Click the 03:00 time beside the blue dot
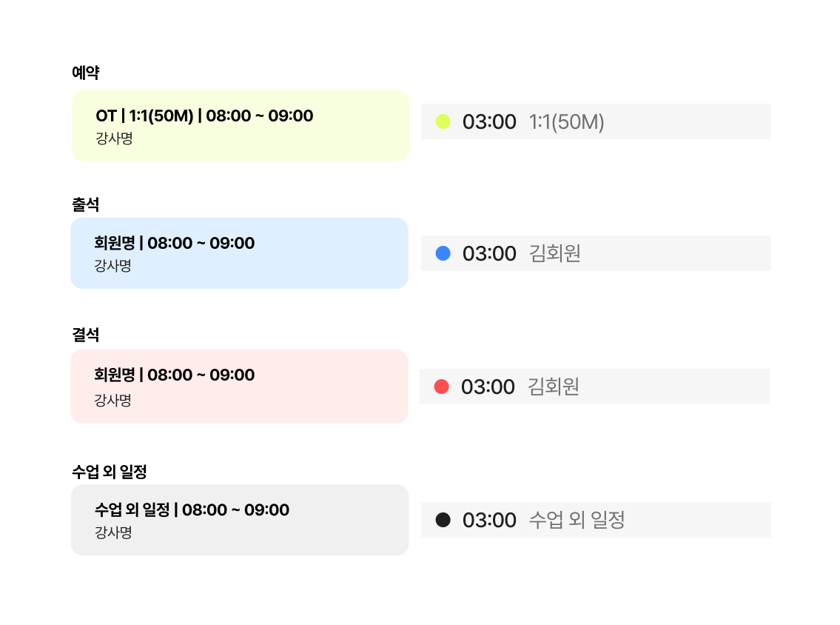This screenshot has height=625, width=840. coord(489,253)
